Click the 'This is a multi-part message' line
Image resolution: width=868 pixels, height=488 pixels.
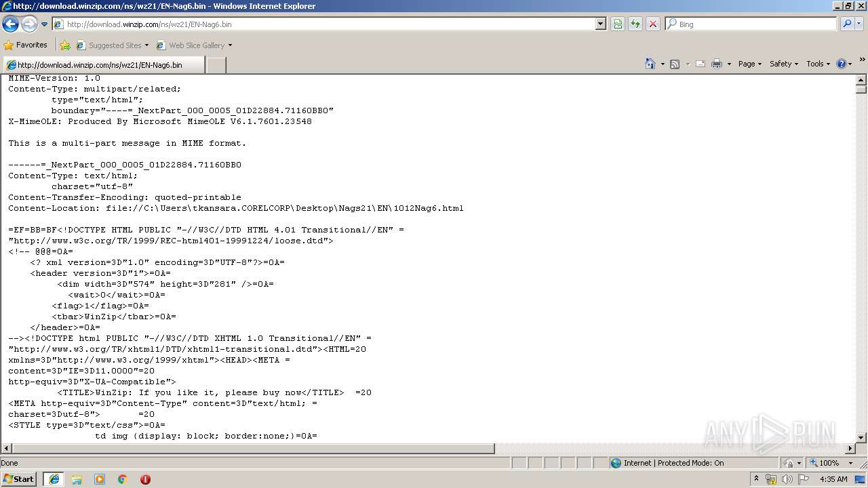[x=127, y=143]
